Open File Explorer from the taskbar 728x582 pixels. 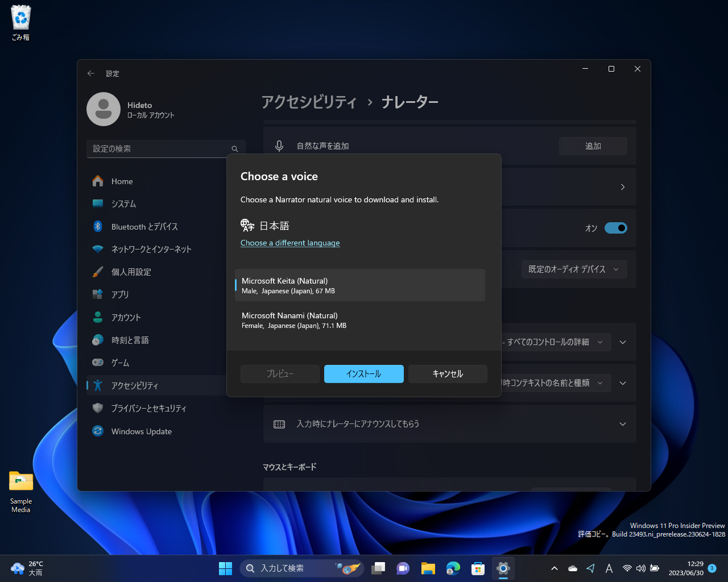coord(428,568)
